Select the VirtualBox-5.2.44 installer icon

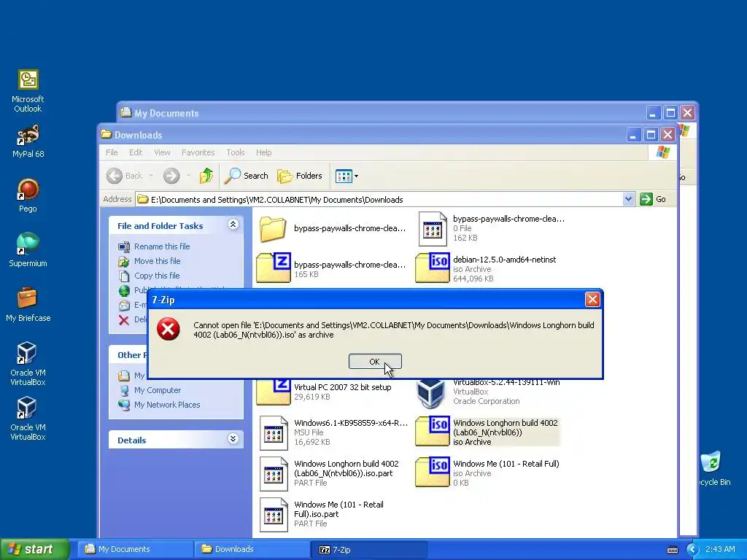pyautogui.click(x=431, y=392)
